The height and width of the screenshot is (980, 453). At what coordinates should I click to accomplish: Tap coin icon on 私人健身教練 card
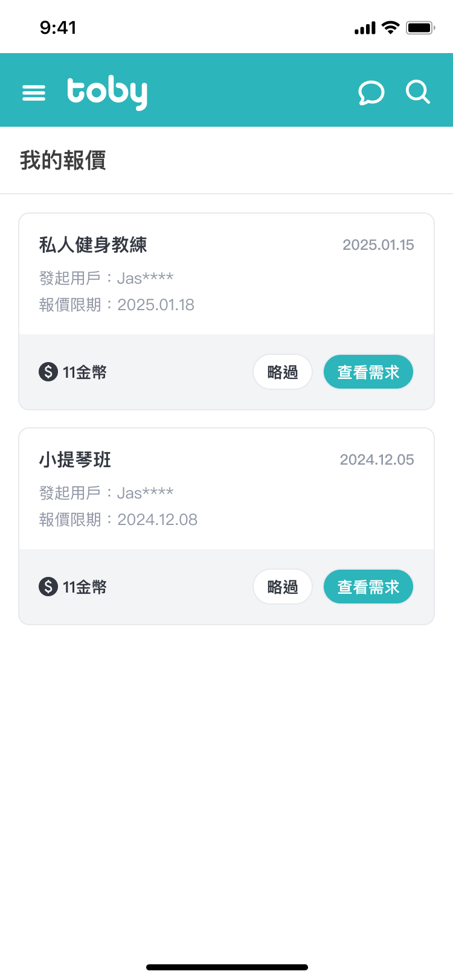point(48,372)
